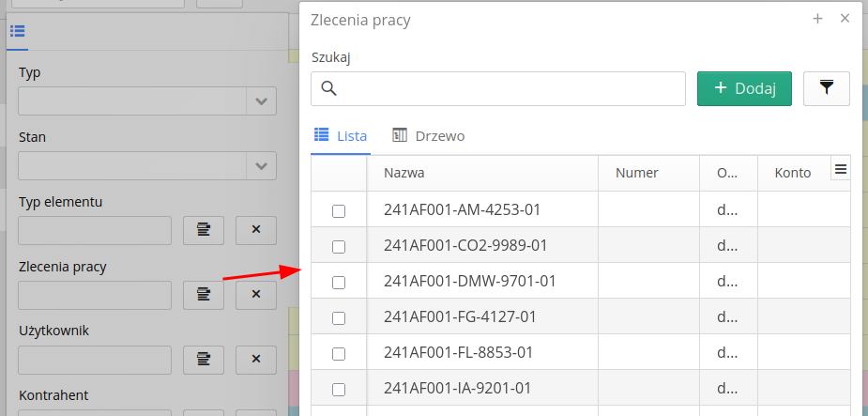This screenshot has height=416, width=868.
Task: Click the green Dodaj button
Action: pyautogui.click(x=744, y=88)
